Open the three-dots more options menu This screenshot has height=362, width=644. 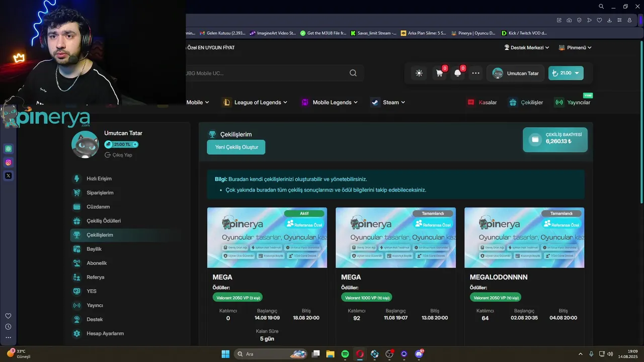[x=475, y=73]
